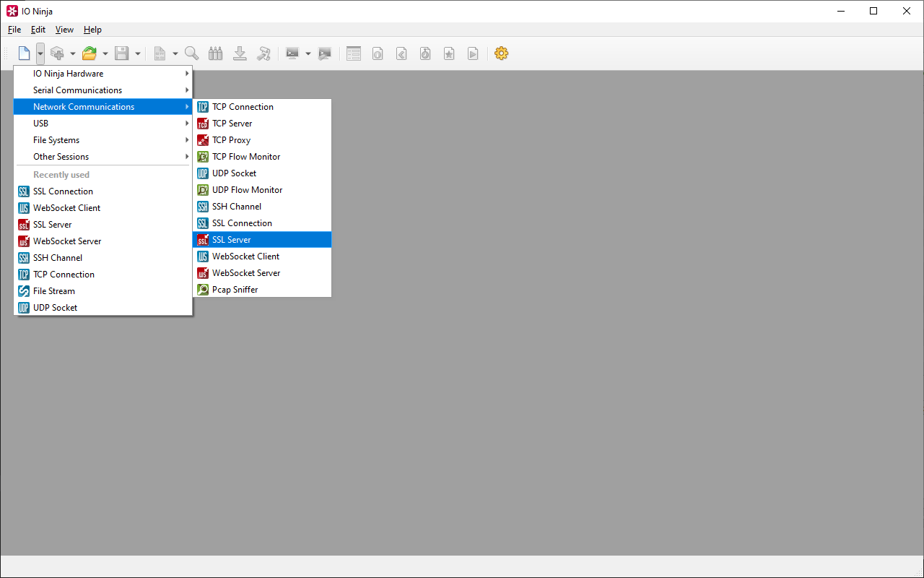Select Pcap Sniffer in the submenu

tap(262, 290)
